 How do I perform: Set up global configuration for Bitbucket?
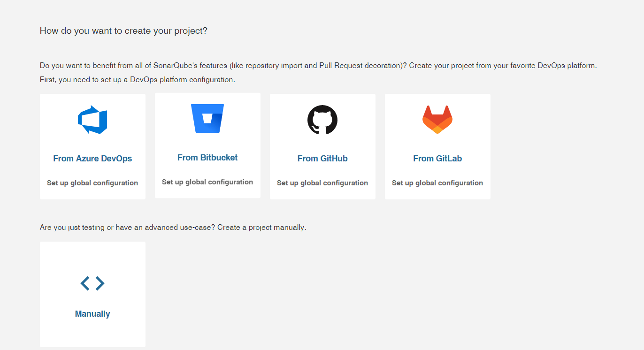(207, 182)
